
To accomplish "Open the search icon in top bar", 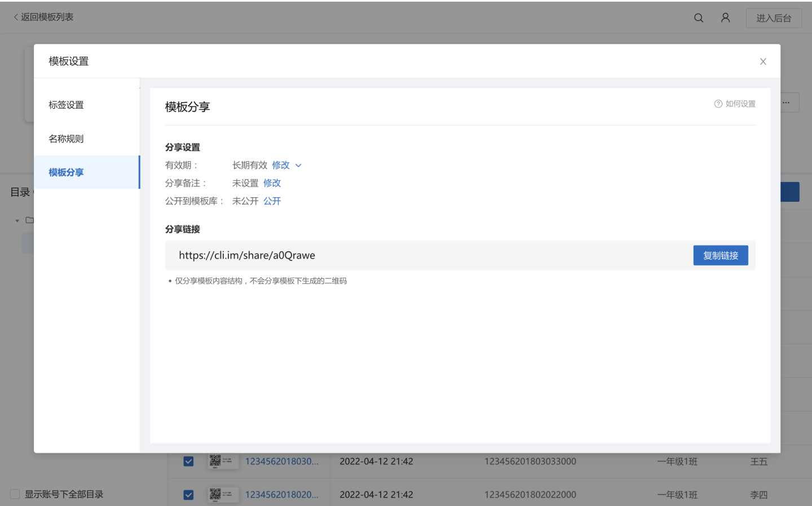I will (699, 18).
